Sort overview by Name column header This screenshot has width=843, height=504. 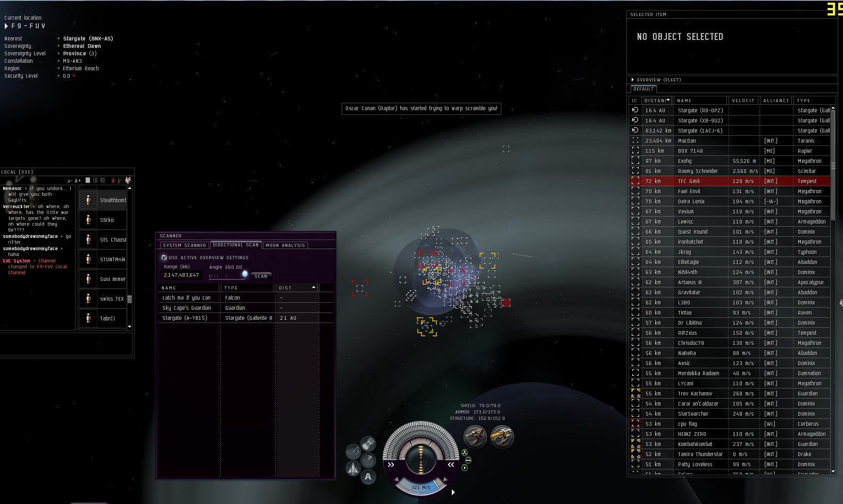(700, 101)
